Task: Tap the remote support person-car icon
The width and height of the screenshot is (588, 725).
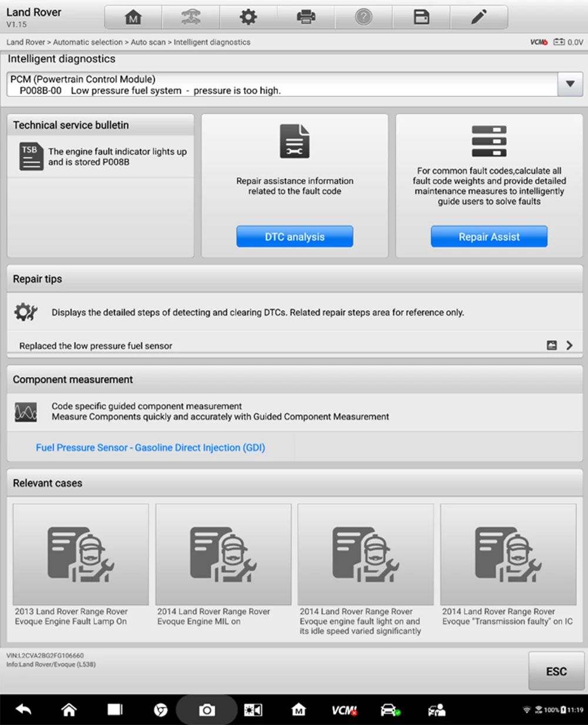Action: pos(437,710)
